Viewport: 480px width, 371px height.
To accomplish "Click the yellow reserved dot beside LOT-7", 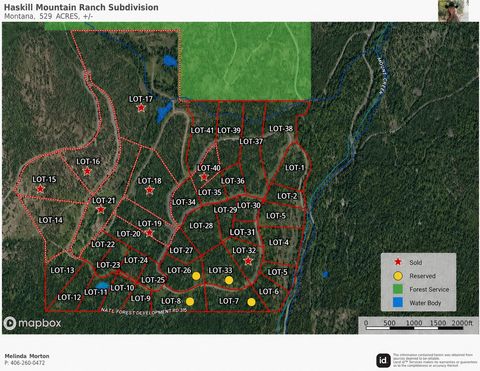I will pos(251,302).
